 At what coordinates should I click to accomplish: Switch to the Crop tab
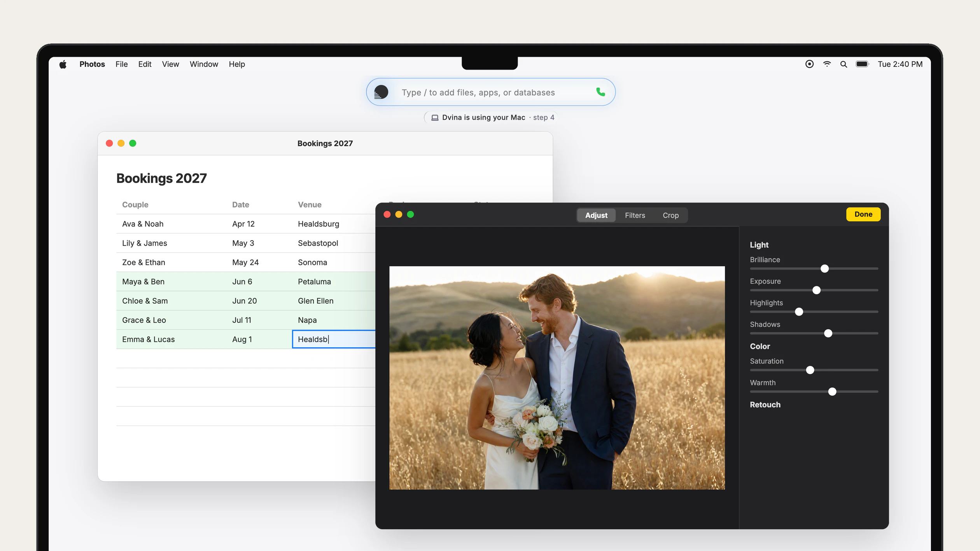point(670,215)
